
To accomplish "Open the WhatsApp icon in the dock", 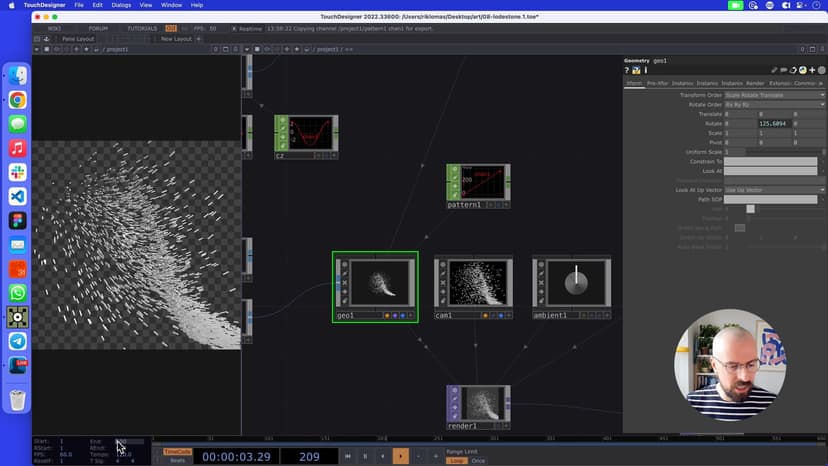I will point(17,293).
